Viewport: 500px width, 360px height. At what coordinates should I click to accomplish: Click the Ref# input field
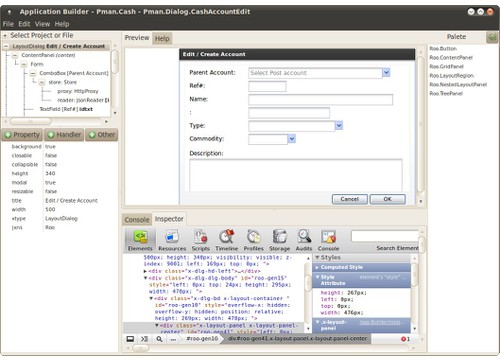point(267,86)
